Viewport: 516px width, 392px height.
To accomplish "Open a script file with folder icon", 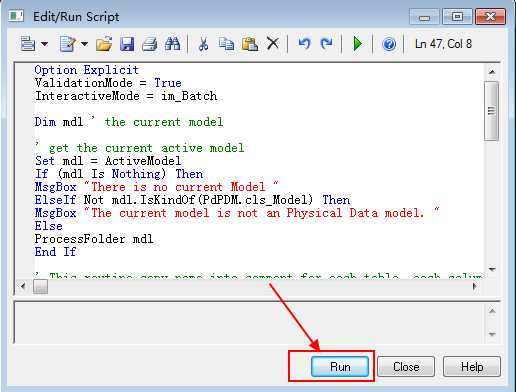I will (x=104, y=44).
